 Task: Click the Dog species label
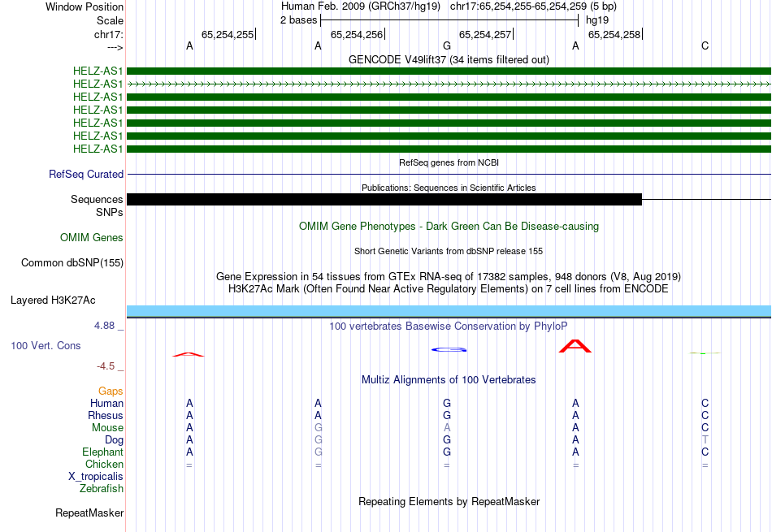click(x=114, y=440)
